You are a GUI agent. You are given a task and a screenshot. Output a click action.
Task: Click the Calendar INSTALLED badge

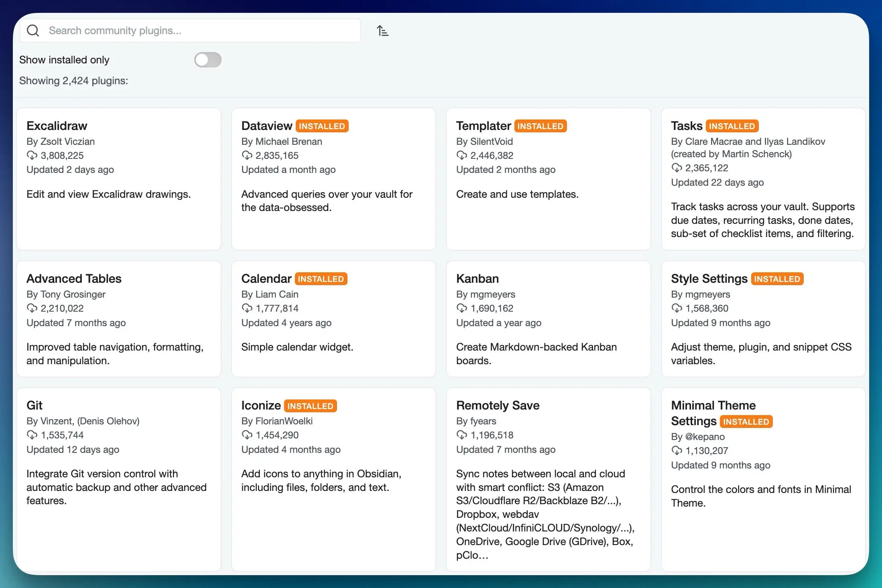[x=321, y=279]
